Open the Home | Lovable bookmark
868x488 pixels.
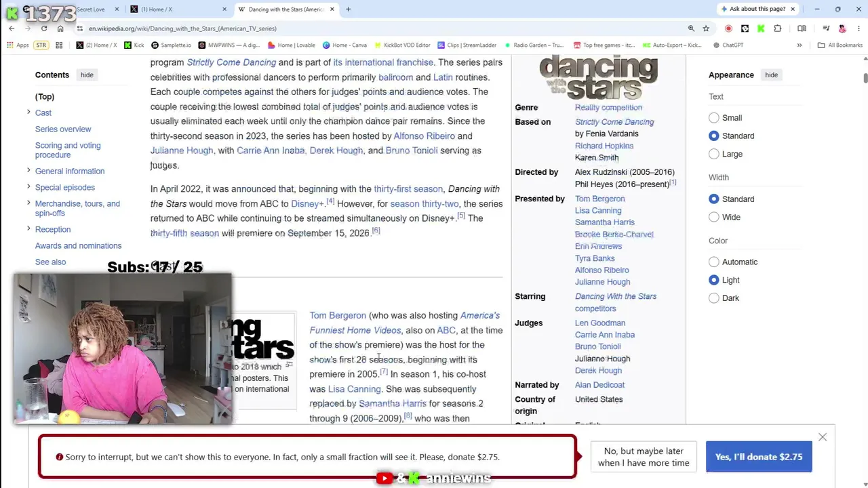[292, 45]
